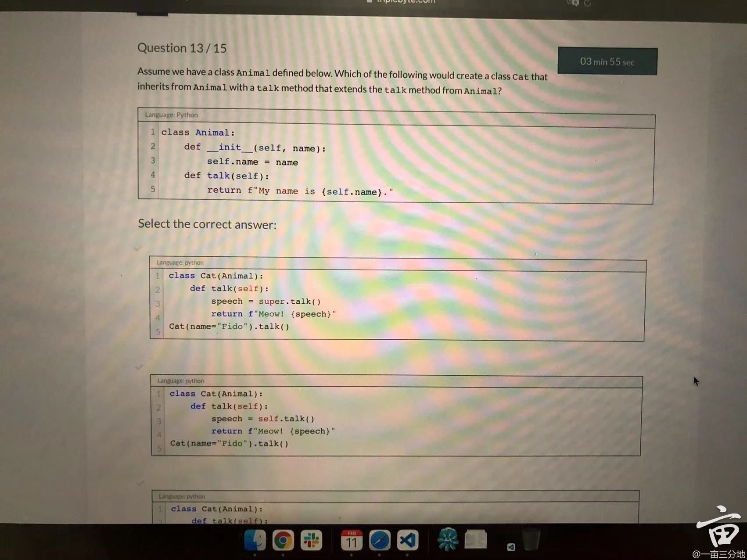747x560 pixels.
Task: Click the small minimized VS Code window icon
Action: [x=511, y=547]
